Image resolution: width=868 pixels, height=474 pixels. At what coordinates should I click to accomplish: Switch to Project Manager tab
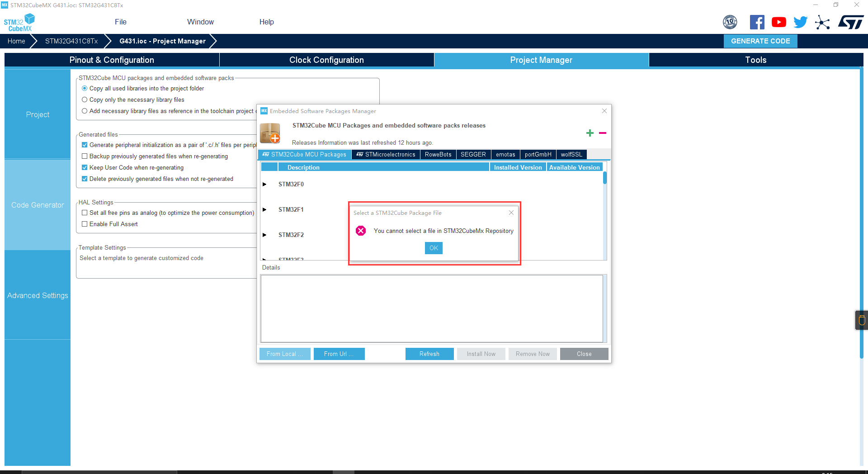click(541, 60)
